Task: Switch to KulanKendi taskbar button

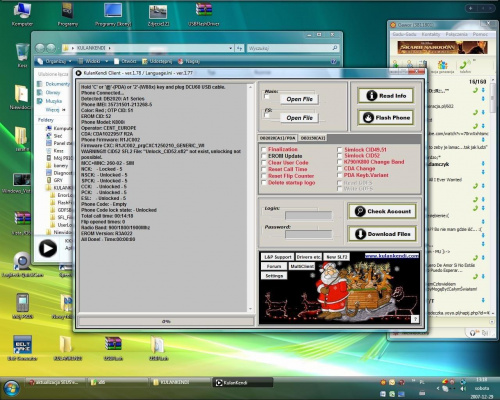Action: pyautogui.click(x=242, y=382)
